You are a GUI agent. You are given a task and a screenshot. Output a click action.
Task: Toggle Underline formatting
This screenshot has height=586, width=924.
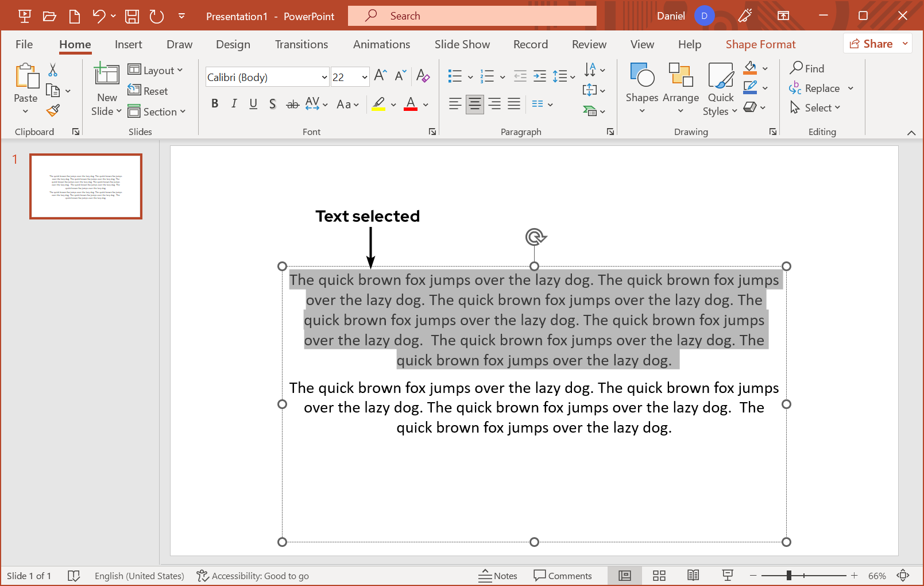click(253, 104)
